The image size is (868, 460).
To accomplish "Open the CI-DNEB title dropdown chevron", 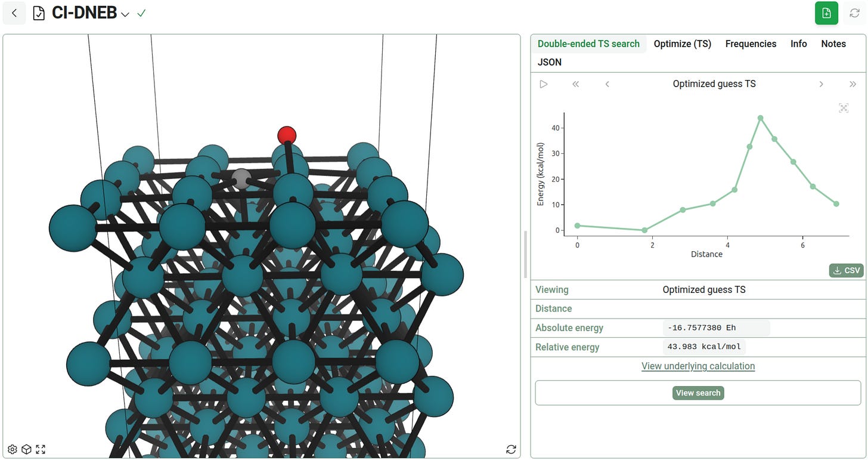I will (125, 14).
